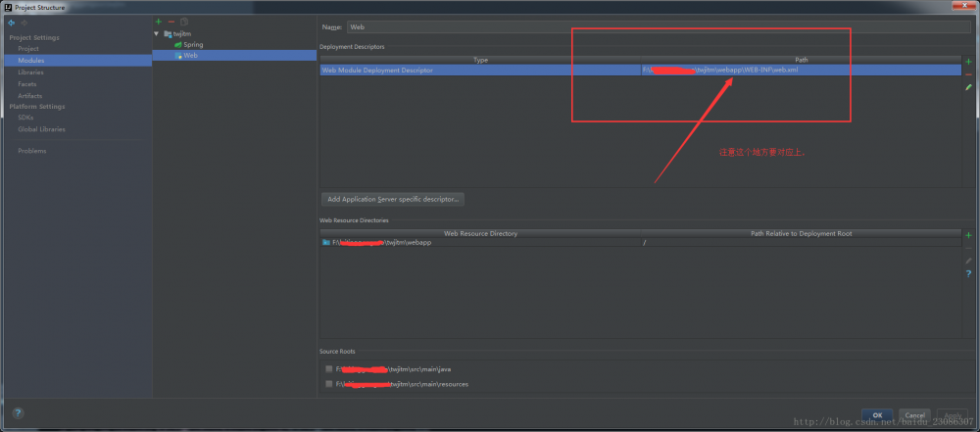Click the IntelliJ icon in title bar
Viewport: 980px width, 432px height.
[x=8, y=7]
